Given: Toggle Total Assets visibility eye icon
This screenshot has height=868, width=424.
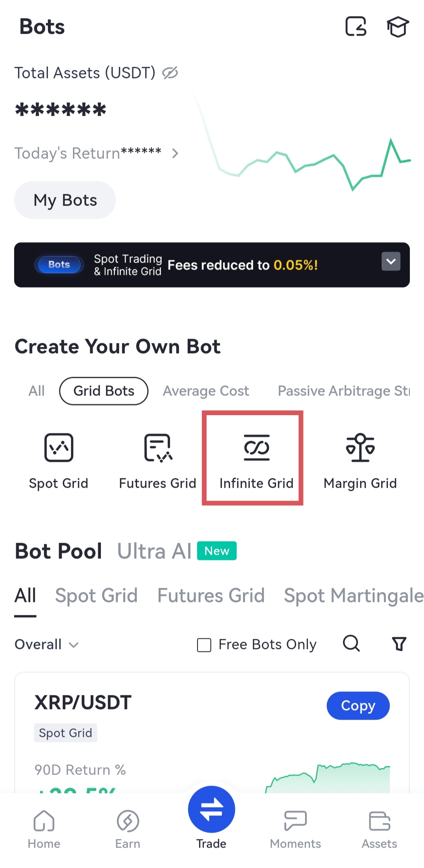Looking at the screenshot, I should [x=170, y=73].
